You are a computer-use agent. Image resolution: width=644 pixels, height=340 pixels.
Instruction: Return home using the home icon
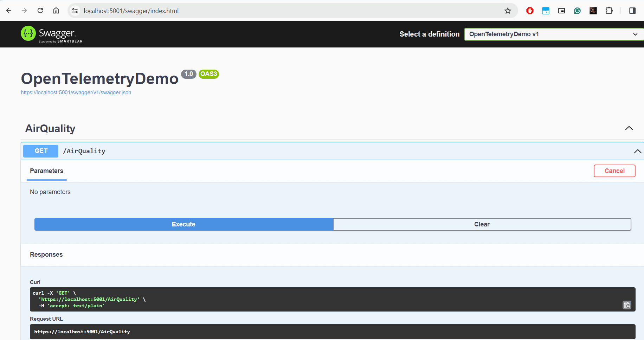56,11
